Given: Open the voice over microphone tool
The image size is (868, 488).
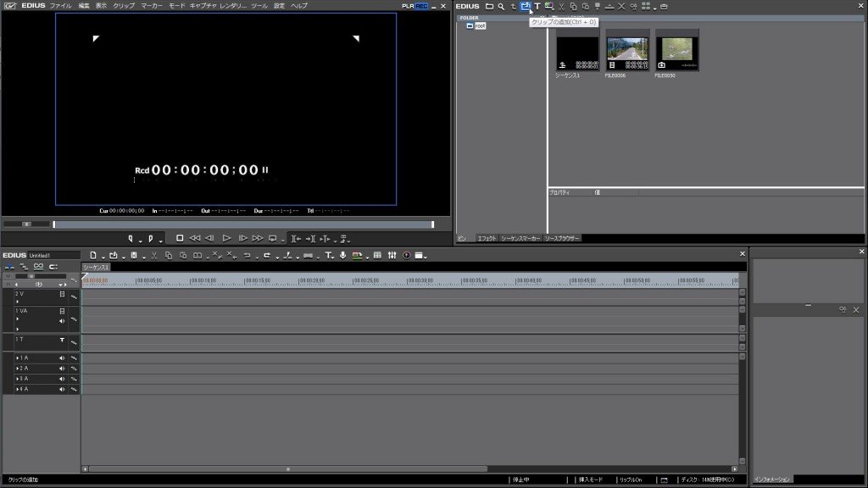Looking at the screenshot, I should (x=342, y=256).
